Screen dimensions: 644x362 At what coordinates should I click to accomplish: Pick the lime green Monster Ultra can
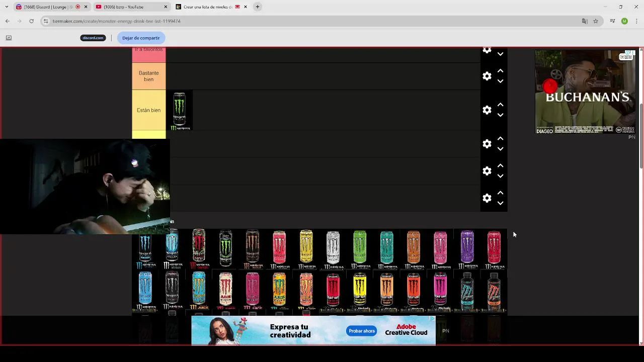(360, 249)
